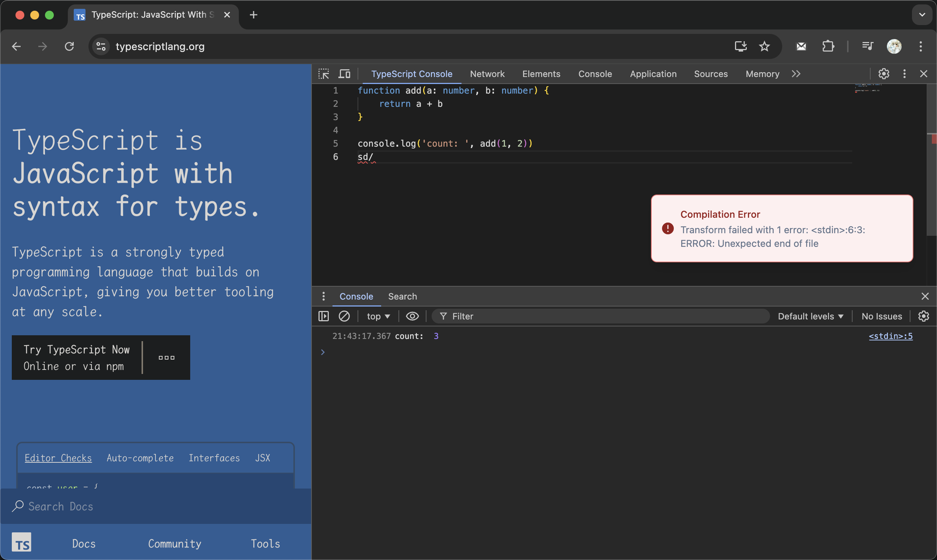Click the 'Compilation Error' heading text
937x560 pixels.
[720, 214]
